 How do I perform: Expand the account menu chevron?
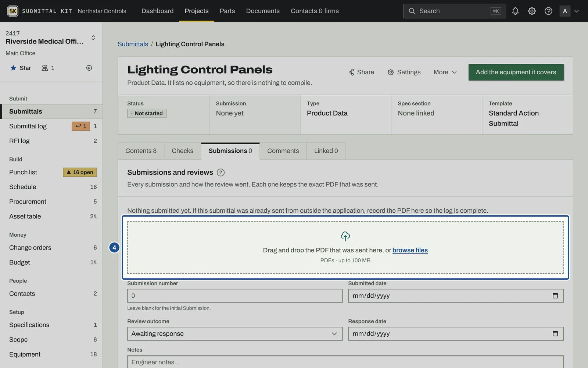click(576, 11)
